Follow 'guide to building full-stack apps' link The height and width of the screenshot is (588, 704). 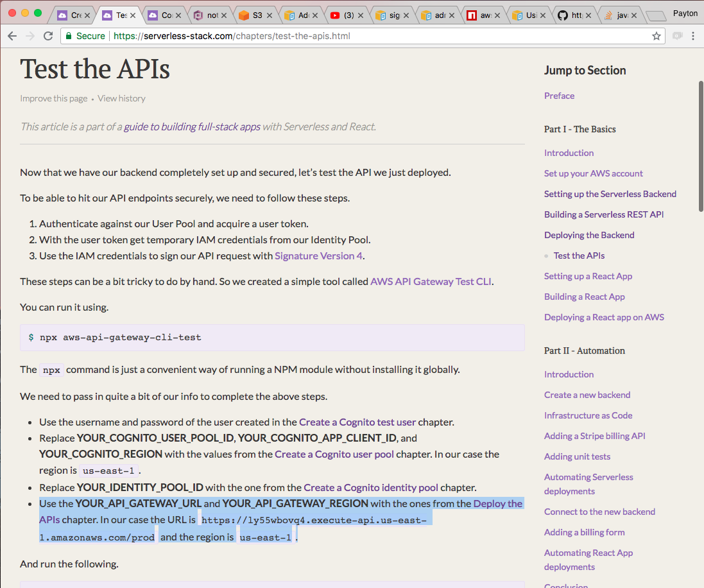click(192, 126)
